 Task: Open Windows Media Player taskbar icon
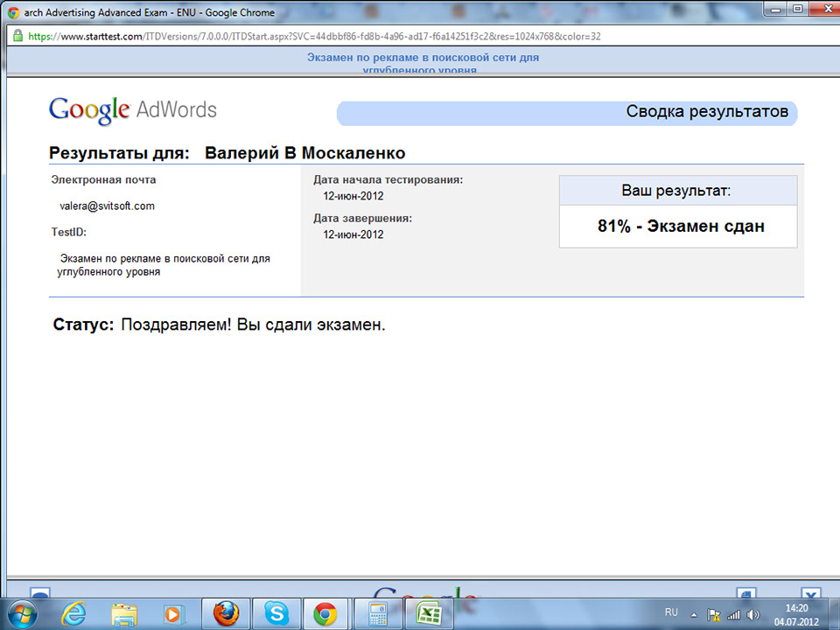172,614
